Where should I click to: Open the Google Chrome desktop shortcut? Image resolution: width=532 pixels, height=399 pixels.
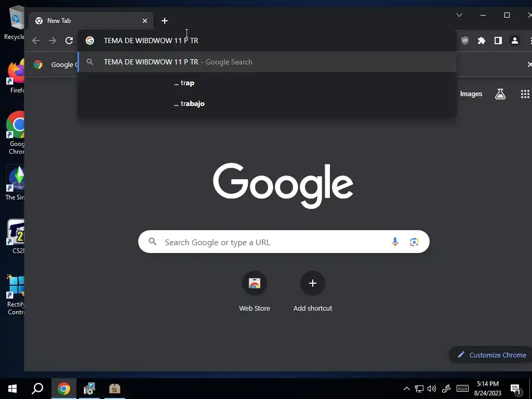click(16, 133)
